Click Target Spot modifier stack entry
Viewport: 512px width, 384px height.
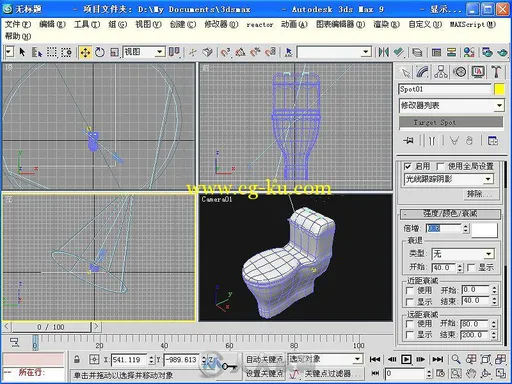[451, 122]
